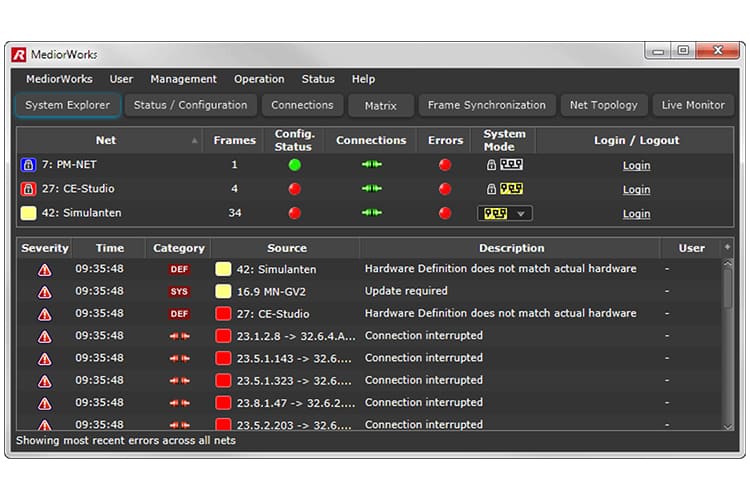Open the MediorWorks menu
Screen dimensions: 750x500
[x=59, y=79]
